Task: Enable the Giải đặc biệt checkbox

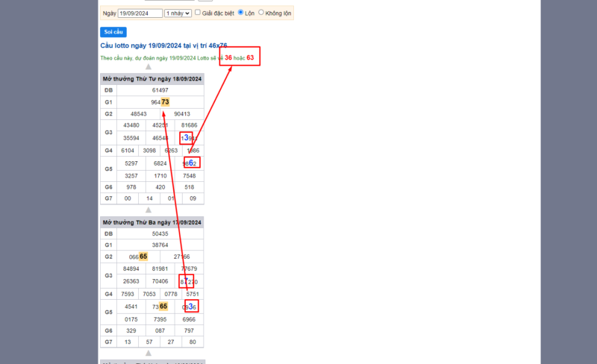Action: [199, 13]
